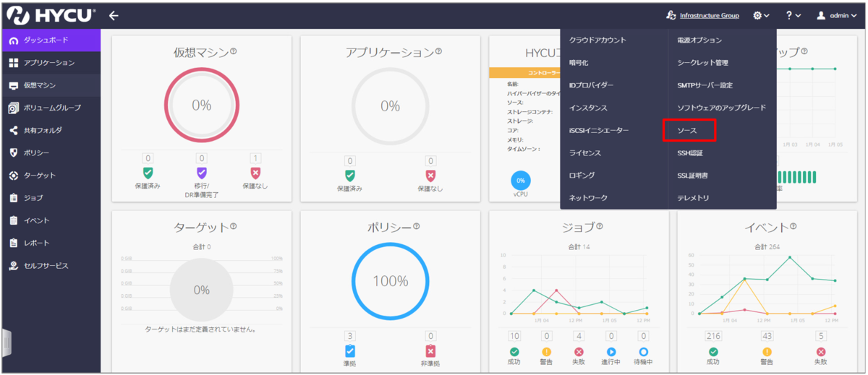Click 成功 icon in イベント widget
868x375 pixels.
[713, 351]
